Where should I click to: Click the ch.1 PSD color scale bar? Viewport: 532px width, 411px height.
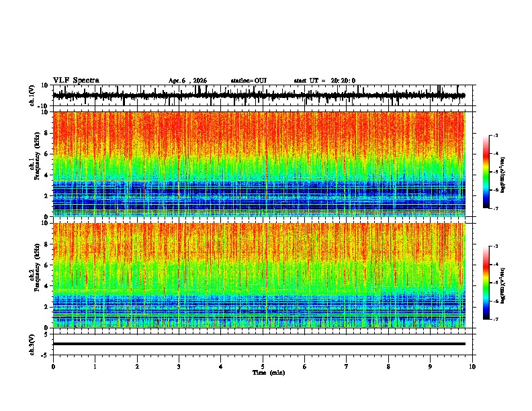point(486,172)
